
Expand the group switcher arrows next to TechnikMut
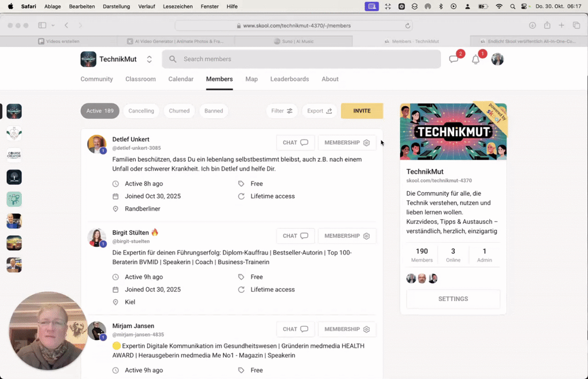149,59
